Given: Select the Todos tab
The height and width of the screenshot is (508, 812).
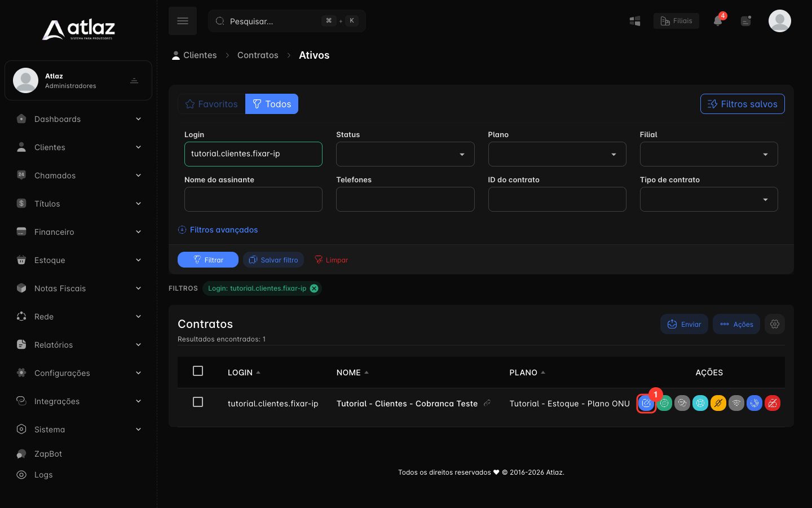Looking at the screenshot, I should (x=272, y=104).
